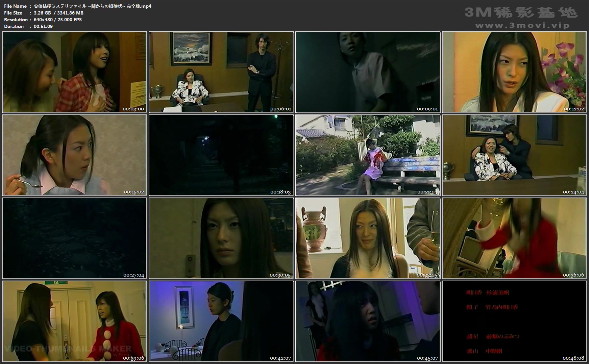
Task: Click the mp4 file name text
Action: [92, 6]
